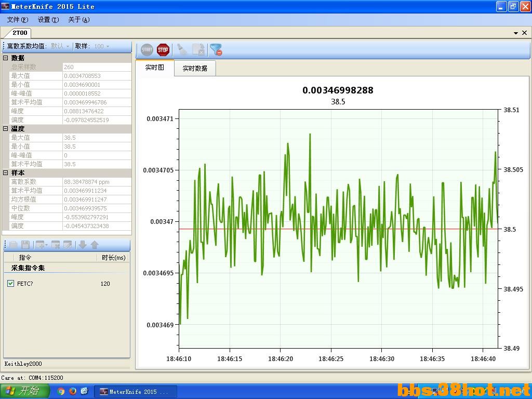Viewport: 532px width, 399px height.
Task: Click the 数据 最大值 value 0.0034708553
Action: (x=97, y=76)
